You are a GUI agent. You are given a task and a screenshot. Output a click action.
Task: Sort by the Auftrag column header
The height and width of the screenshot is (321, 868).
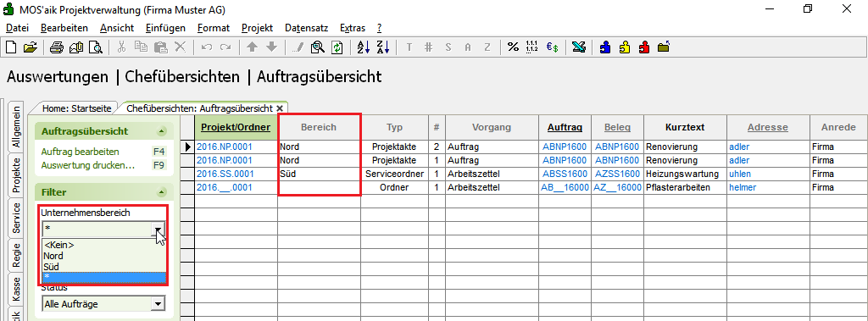point(565,127)
